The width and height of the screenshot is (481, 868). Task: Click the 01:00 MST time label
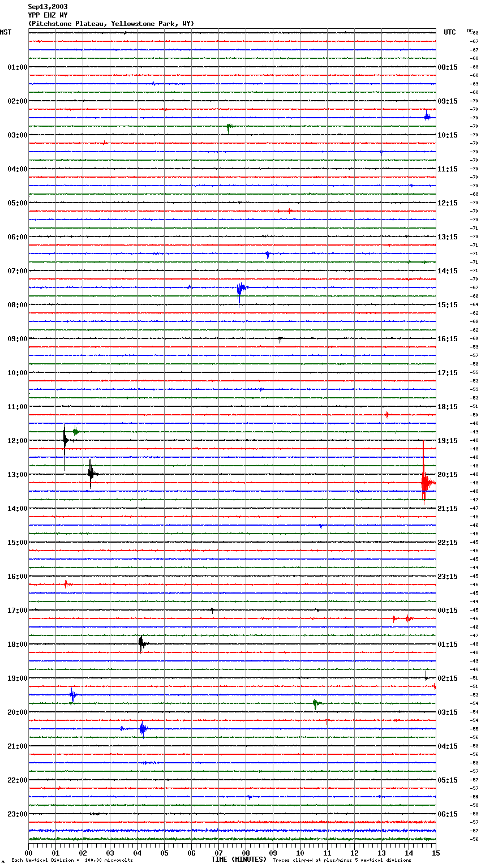point(18,67)
